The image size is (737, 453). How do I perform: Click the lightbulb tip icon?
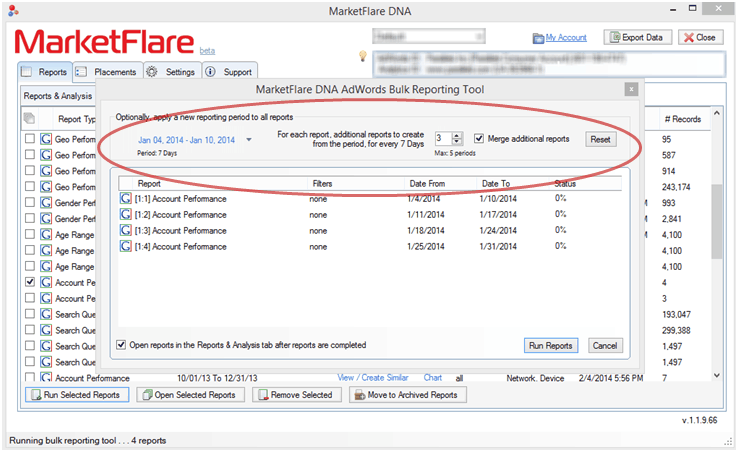pos(363,56)
